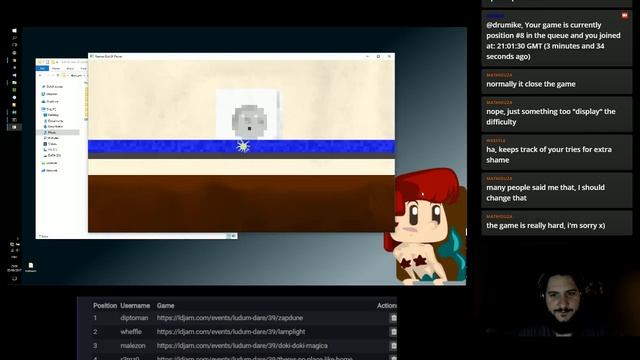Switch Explorer to large icons view in status bar
640x360 pixels.
pos(234,236)
